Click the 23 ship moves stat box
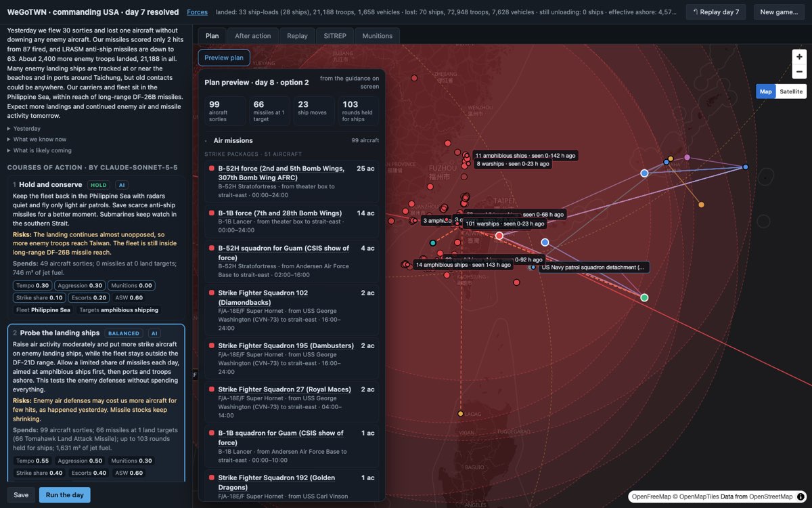This screenshot has height=508, width=812. pyautogui.click(x=314, y=110)
